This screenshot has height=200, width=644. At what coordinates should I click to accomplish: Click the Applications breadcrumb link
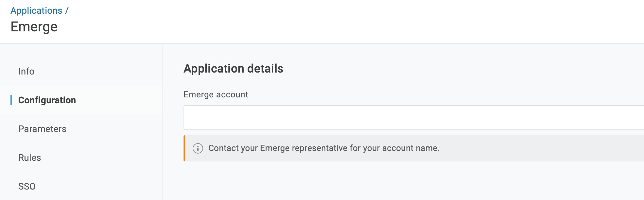point(36,10)
